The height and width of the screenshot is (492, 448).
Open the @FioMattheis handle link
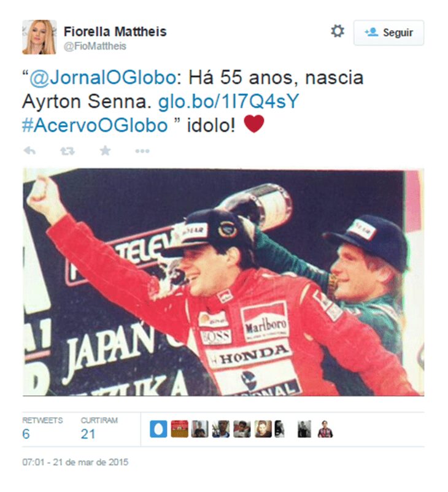coord(95,46)
